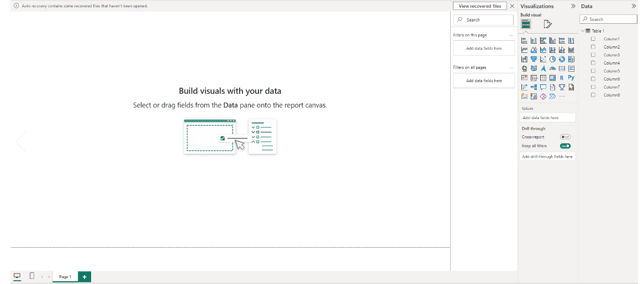Viewport: 644px width, 284px height.
Task: Select the Decomposition tree visual
Action: coord(534,87)
